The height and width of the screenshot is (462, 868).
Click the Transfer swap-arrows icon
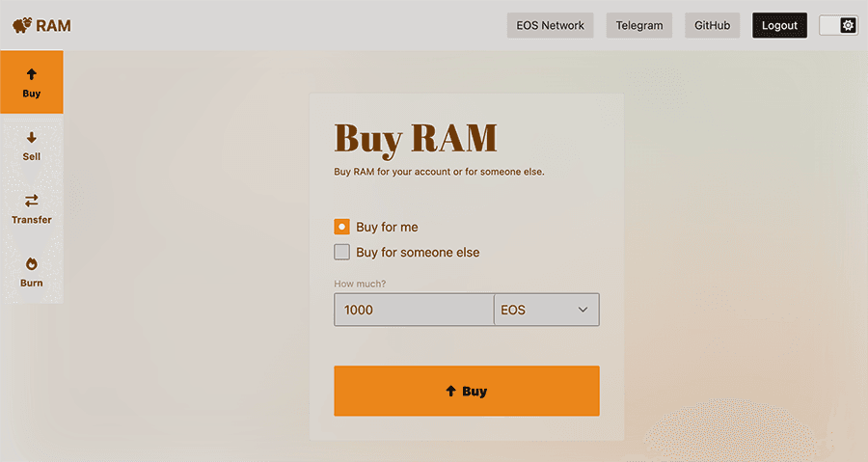pyautogui.click(x=31, y=201)
